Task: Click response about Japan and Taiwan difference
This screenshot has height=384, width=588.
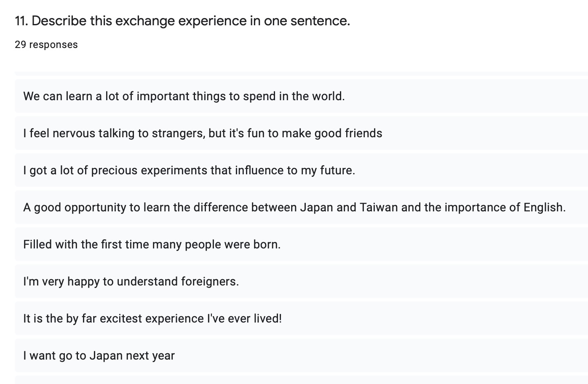Action: [301, 207]
